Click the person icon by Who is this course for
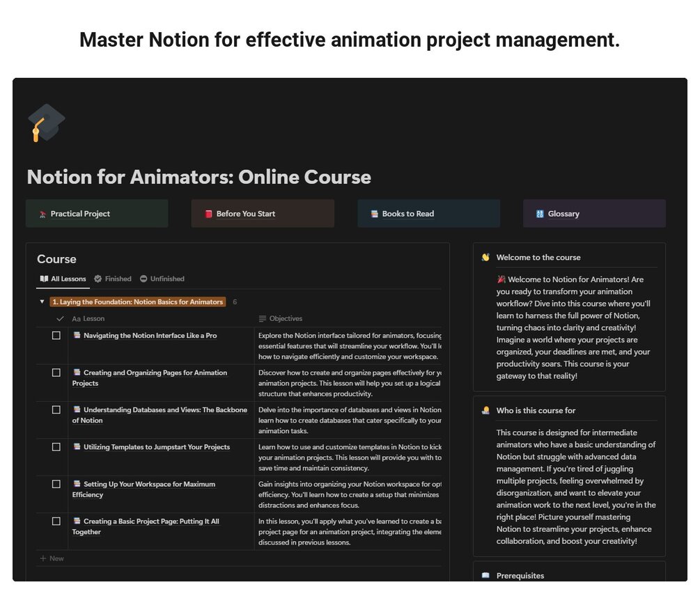 click(485, 411)
